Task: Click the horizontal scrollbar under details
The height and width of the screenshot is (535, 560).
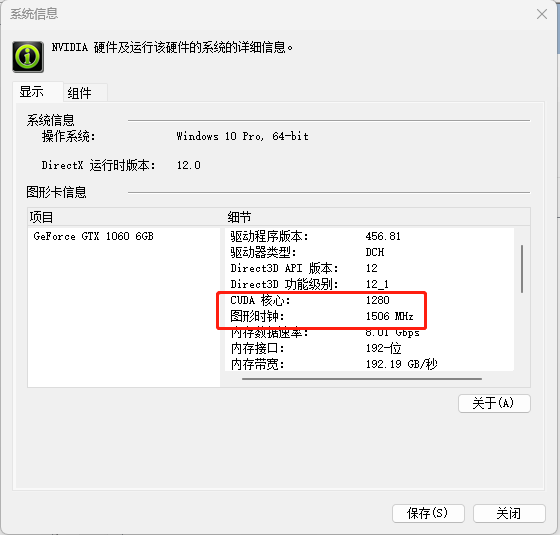Action: click(x=362, y=379)
